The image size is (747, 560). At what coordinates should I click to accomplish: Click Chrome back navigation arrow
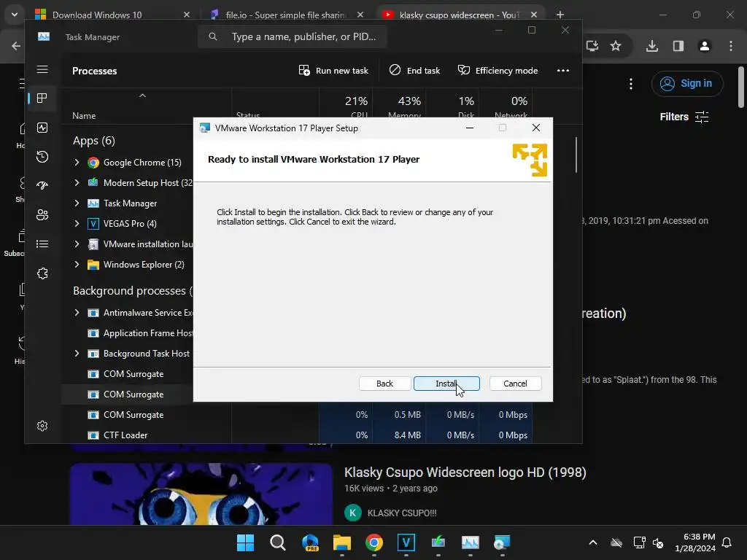point(16,46)
